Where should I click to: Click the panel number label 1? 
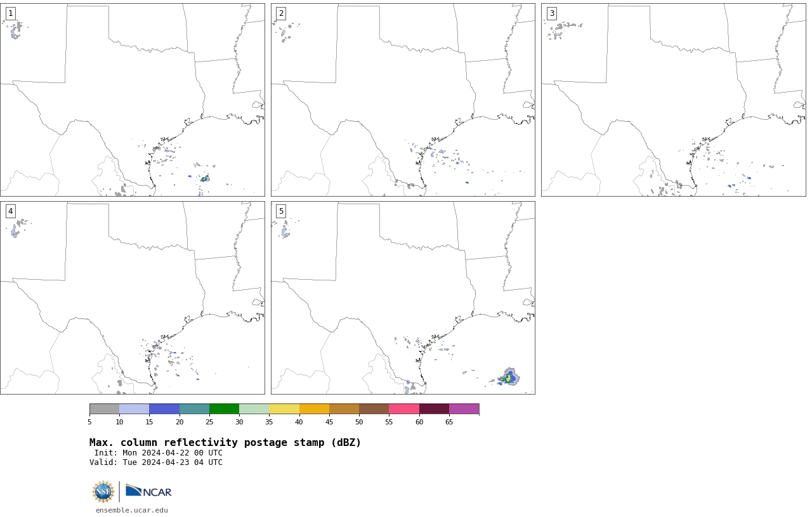(10, 13)
